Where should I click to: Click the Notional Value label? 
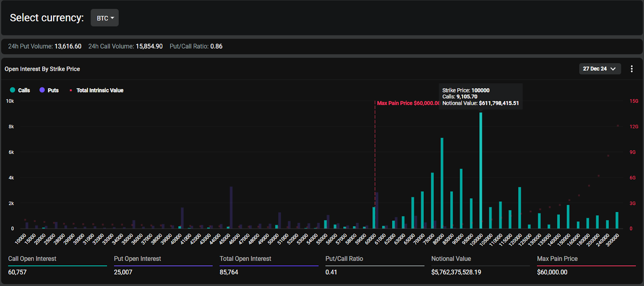[451, 259]
